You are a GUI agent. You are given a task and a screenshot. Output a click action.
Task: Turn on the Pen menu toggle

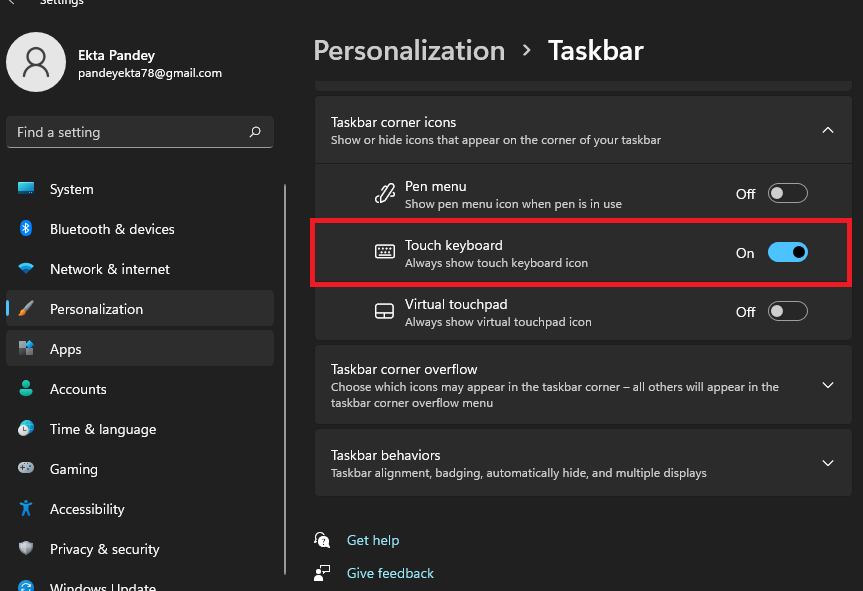point(787,194)
